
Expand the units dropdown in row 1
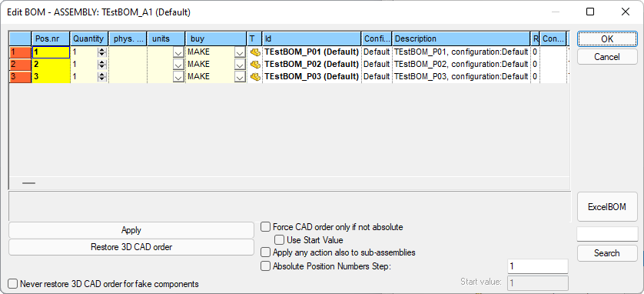[x=178, y=52]
